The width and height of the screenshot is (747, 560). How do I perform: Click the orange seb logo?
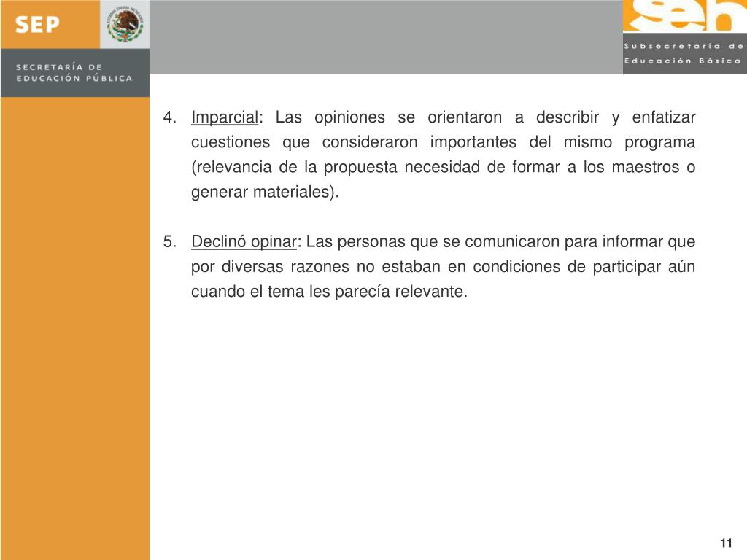(684, 16)
